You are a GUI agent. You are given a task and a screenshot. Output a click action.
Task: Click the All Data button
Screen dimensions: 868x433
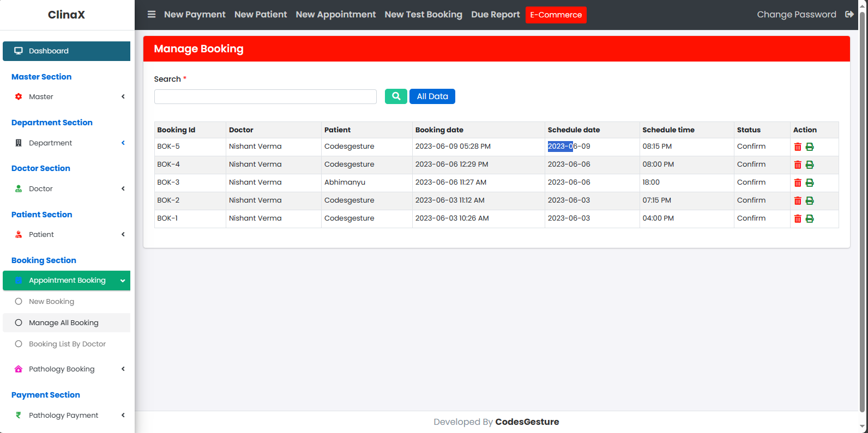click(432, 96)
